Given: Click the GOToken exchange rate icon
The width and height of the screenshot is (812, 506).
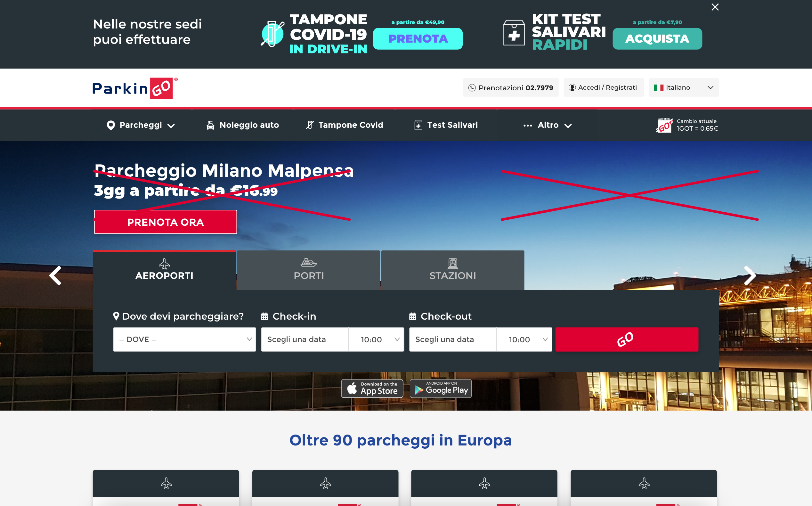Looking at the screenshot, I should [x=664, y=125].
